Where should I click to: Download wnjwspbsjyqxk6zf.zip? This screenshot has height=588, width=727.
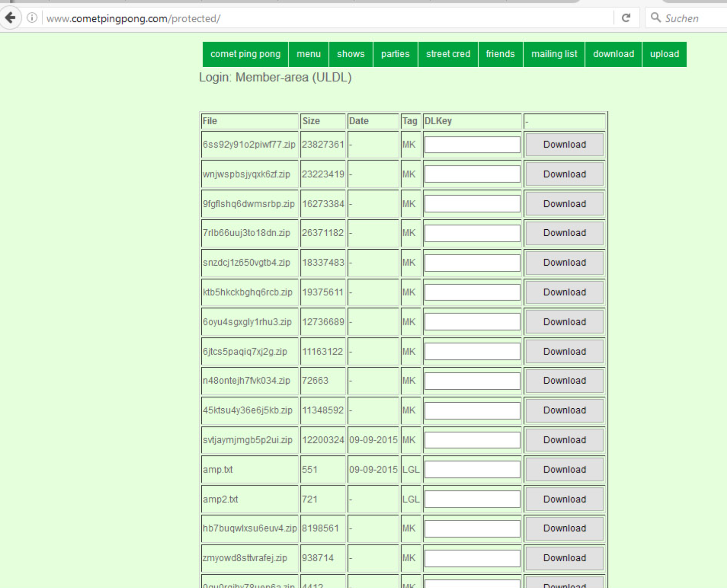(564, 174)
